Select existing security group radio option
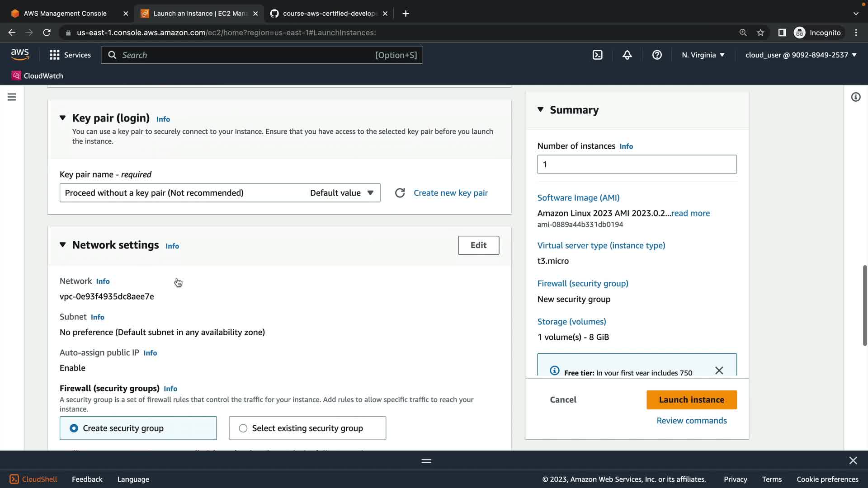The width and height of the screenshot is (868, 488). tap(243, 428)
